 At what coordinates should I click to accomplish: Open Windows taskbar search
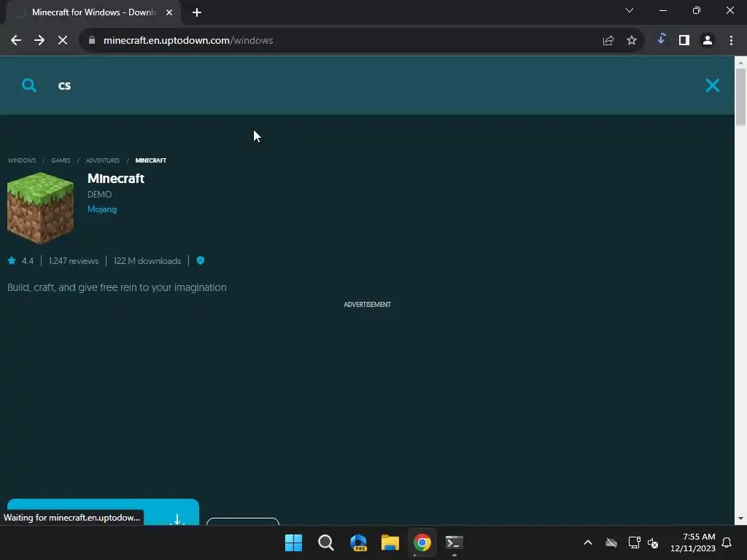(x=326, y=542)
